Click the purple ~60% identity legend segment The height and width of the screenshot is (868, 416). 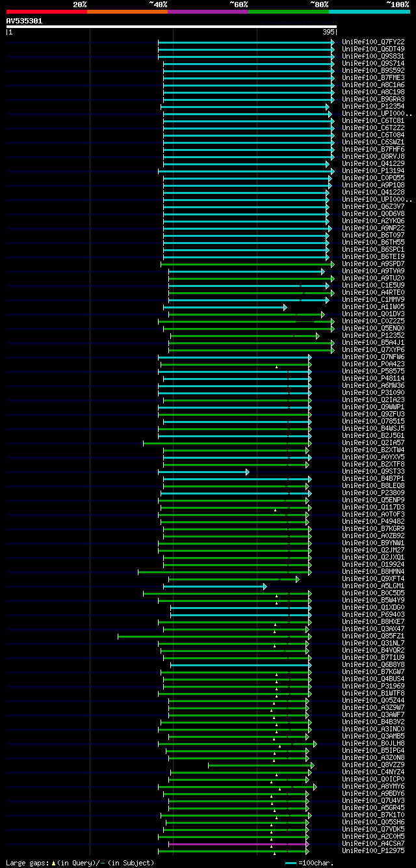click(208, 11)
